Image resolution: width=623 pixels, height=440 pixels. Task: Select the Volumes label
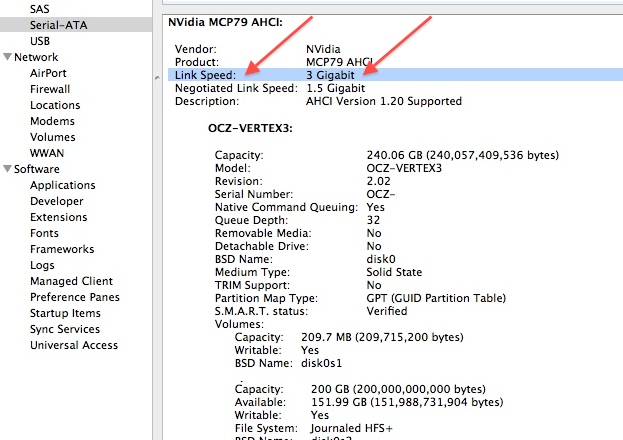click(239, 324)
